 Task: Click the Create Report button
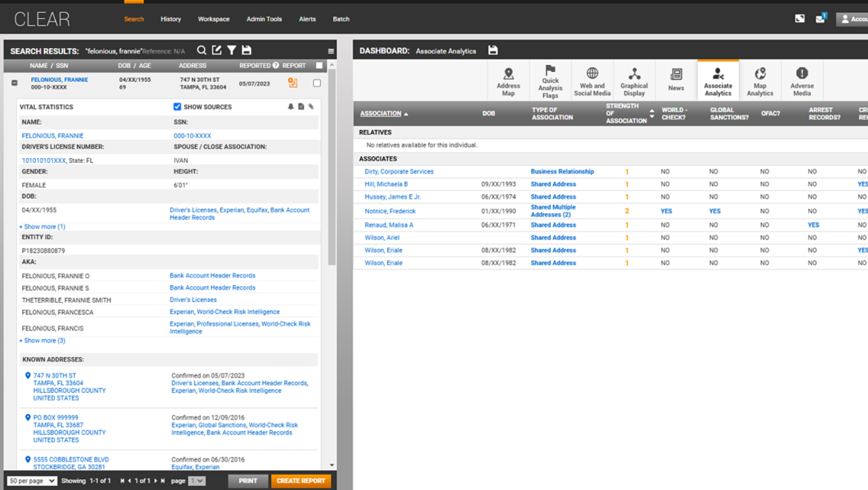click(x=301, y=480)
